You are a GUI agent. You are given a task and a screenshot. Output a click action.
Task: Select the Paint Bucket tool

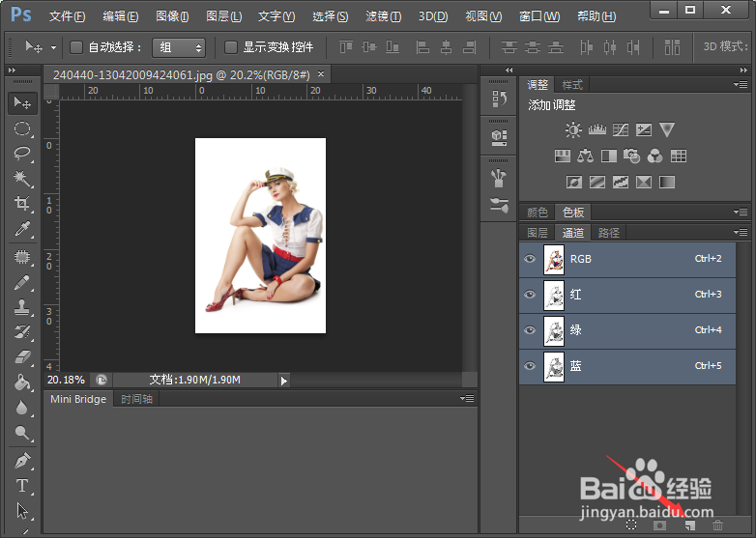pyautogui.click(x=22, y=382)
